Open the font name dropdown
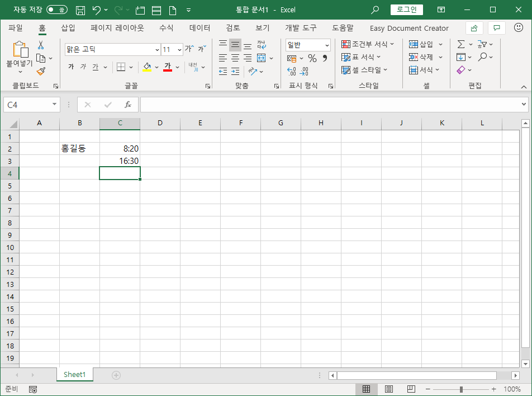532x396 pixels. pyautogui.click(x=157, y=50)
